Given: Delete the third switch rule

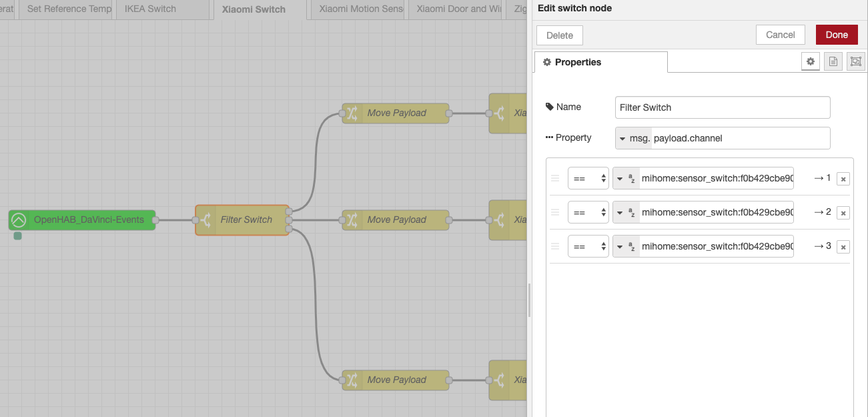Looking at the screenshot, I should (x=843, y=247).
